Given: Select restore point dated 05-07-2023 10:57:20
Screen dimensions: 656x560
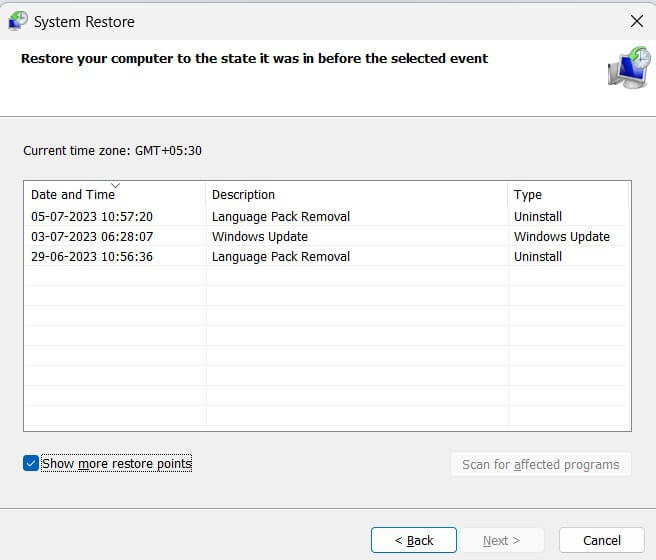Looking at the screenshot, I should [327, 217].
